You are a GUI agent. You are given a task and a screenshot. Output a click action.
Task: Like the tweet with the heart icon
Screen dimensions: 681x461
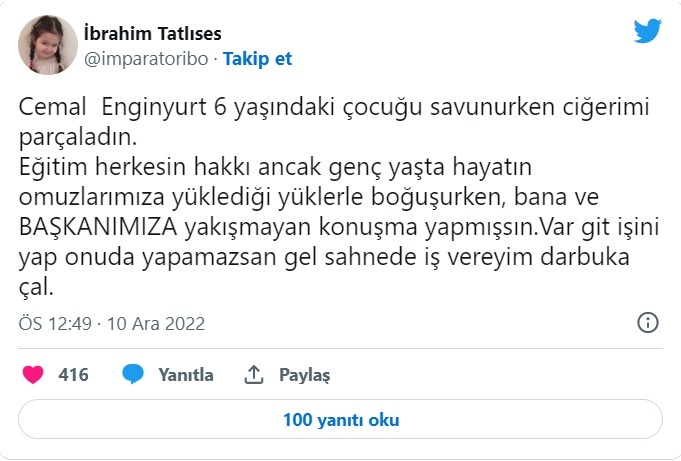pyautogui.click(x=33, y=375)
